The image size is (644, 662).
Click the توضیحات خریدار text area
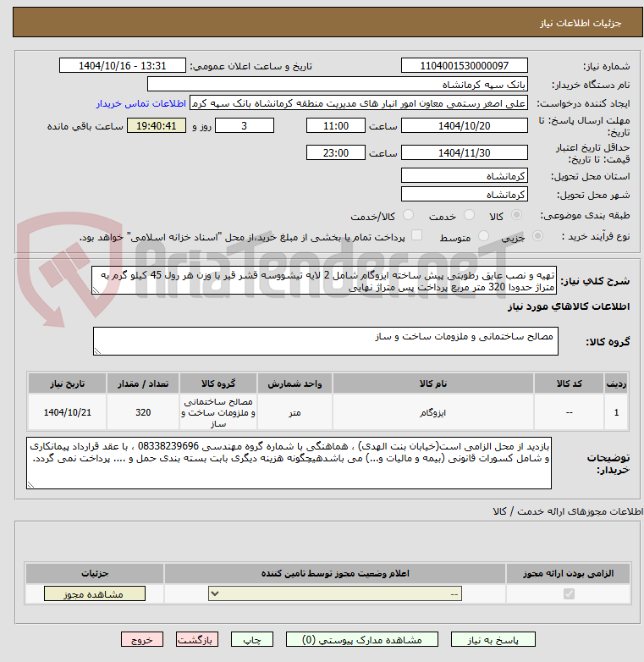click(289, 463)
